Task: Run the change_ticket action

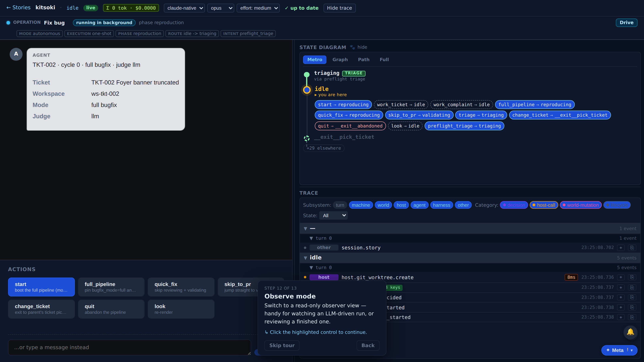Action: click(x=41, y=309)
